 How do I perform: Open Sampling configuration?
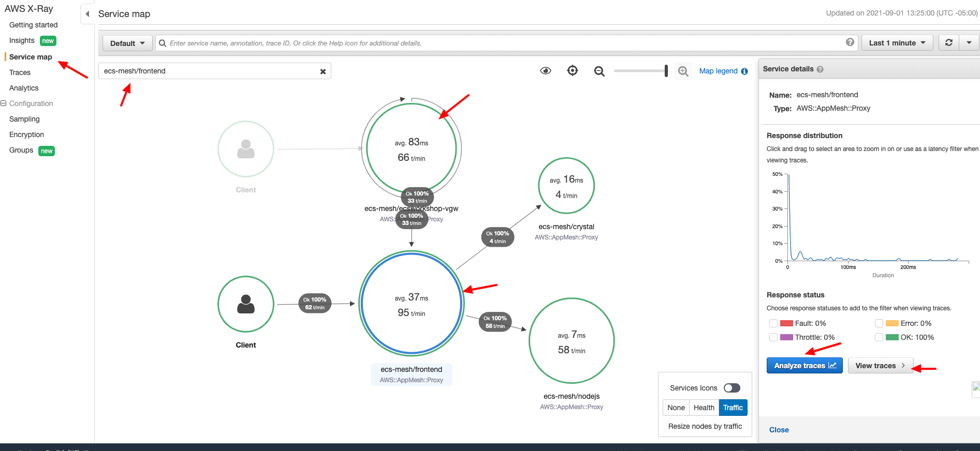click(x=24, y=119)
